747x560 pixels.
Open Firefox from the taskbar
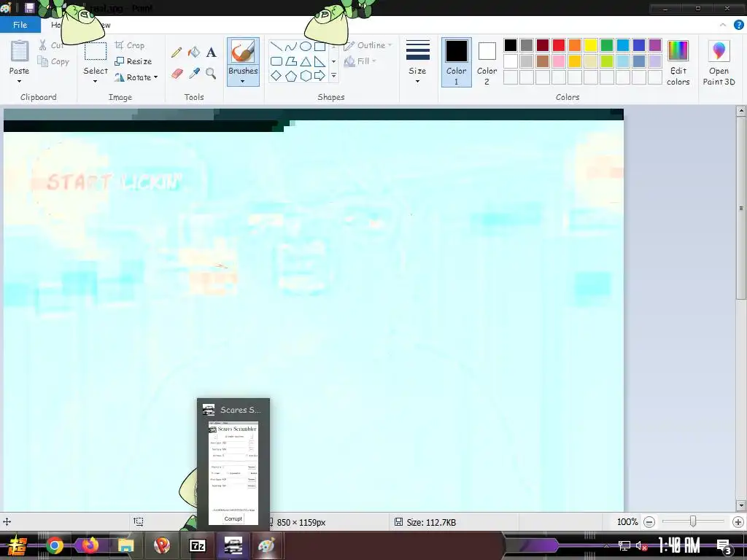(90, 545)
